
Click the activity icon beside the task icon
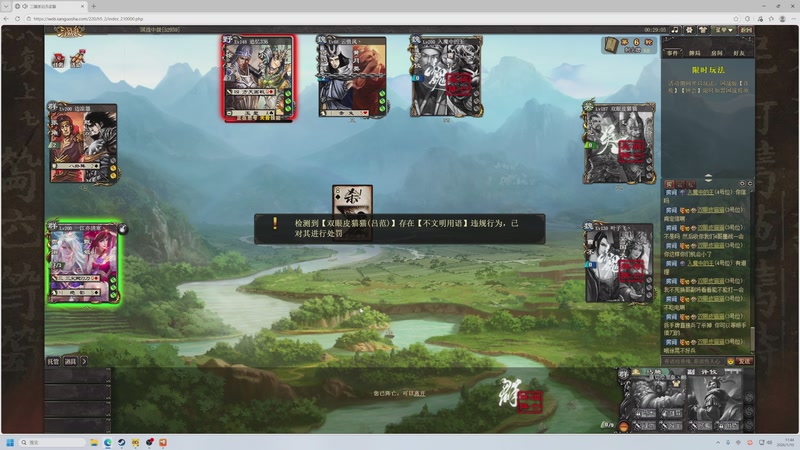(77, 59)
